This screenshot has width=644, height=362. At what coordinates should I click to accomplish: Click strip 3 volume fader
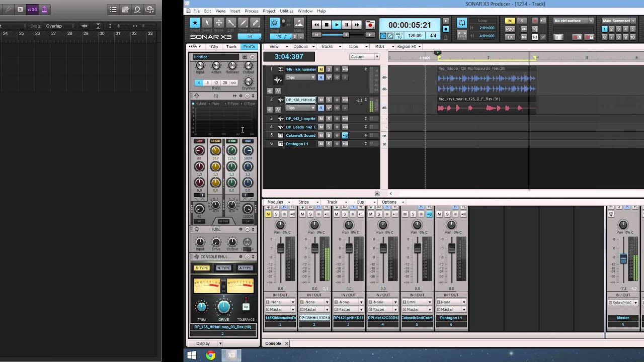[x=349, y=247]
